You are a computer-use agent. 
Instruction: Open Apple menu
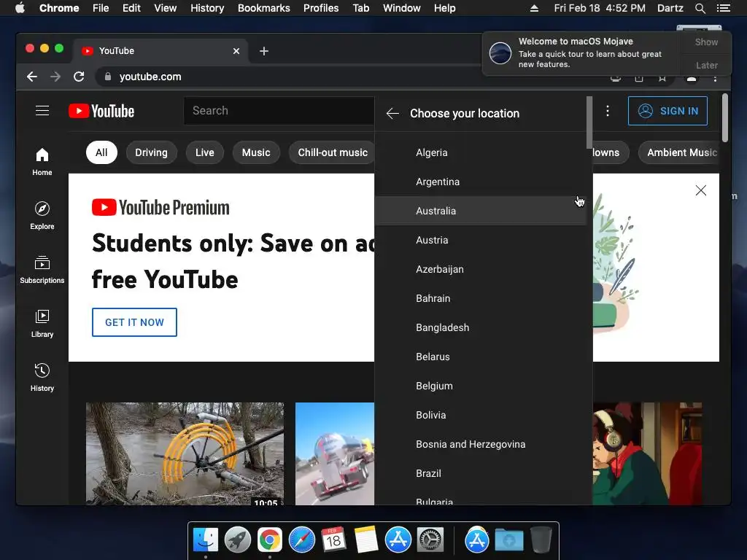pyautogui.click(x=20, y=8)
